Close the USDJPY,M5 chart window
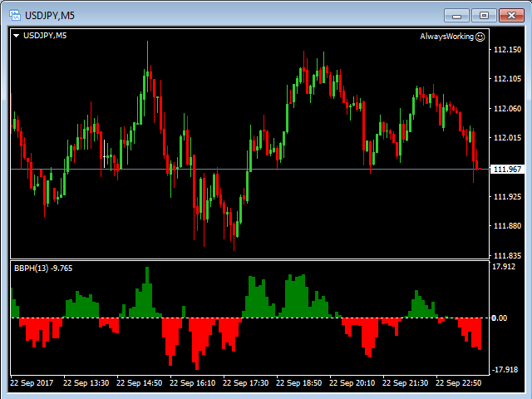The width and height of the screenshot is (532, 399). point(510,14)
